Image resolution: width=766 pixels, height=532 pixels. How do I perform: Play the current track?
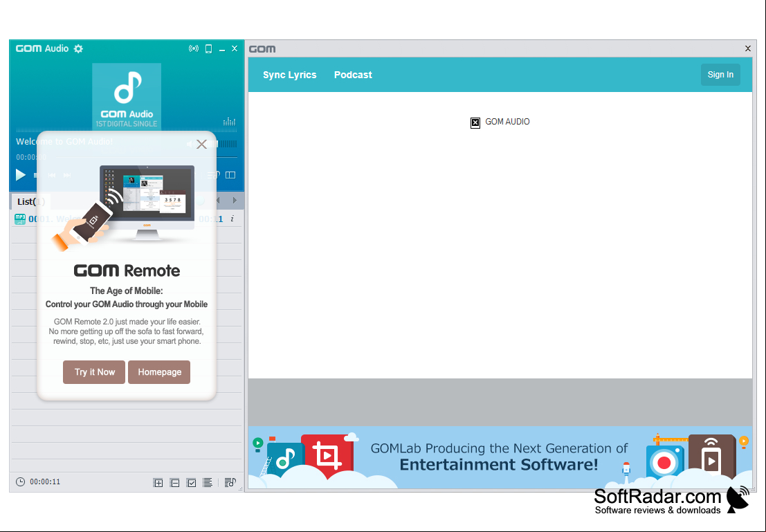[x=21, y=174]
